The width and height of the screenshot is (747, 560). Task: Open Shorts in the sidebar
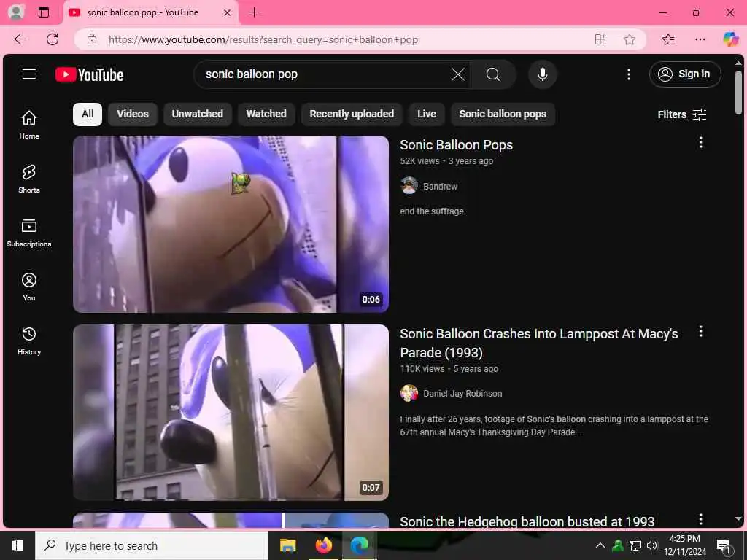tap(29, 179)
